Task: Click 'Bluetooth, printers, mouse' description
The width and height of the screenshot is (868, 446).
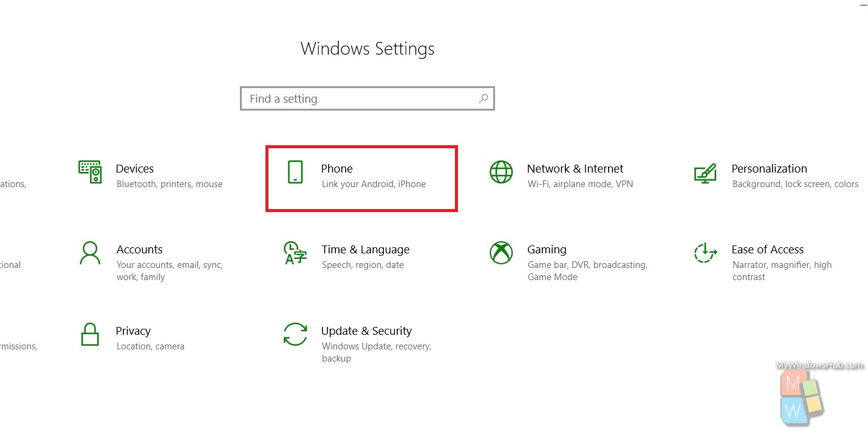Action: [169, 184]
